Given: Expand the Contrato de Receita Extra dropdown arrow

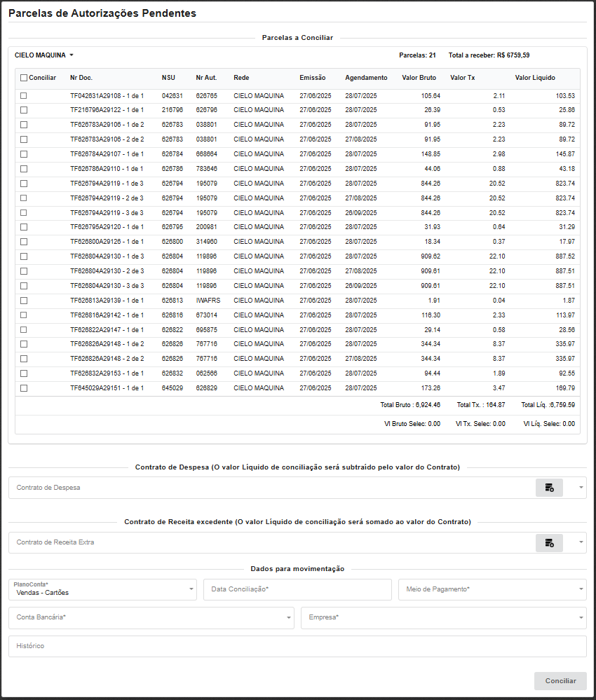Looking at the screenshot, I should (581, 542).
